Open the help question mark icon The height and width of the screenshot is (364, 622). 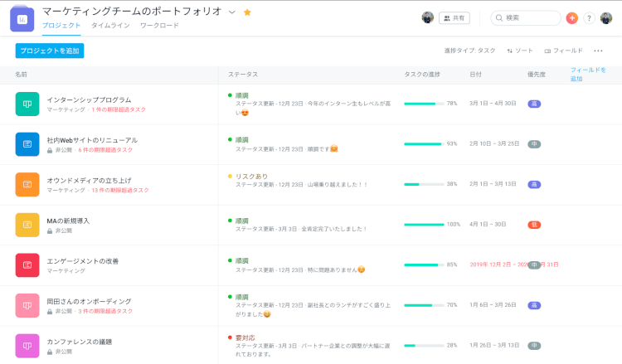[589, 18]
